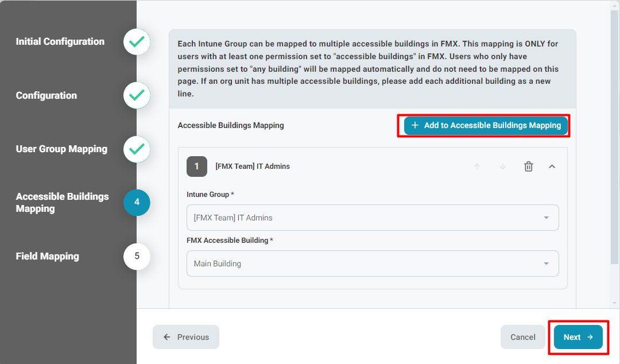Screen dimensions: 620x364
Task: Delete the IT Admins mapping with trash icon
Action: [528, 166]
